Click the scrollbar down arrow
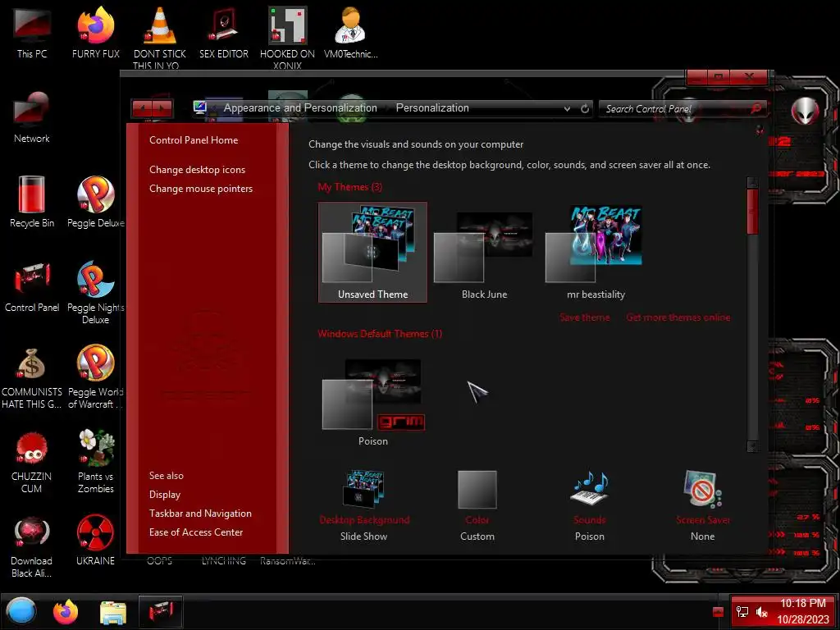The image size is (840, 630). pyautogui.click(x=753, y=445)
